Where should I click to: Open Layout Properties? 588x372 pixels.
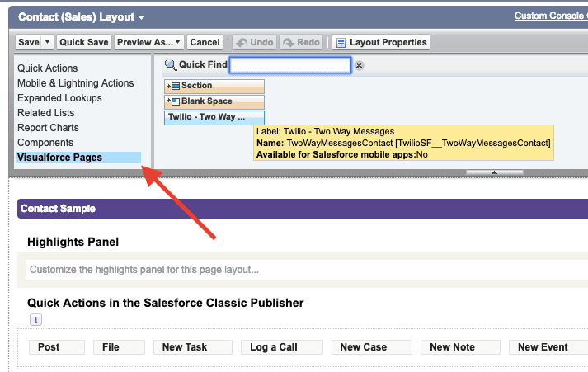(380, 42)
